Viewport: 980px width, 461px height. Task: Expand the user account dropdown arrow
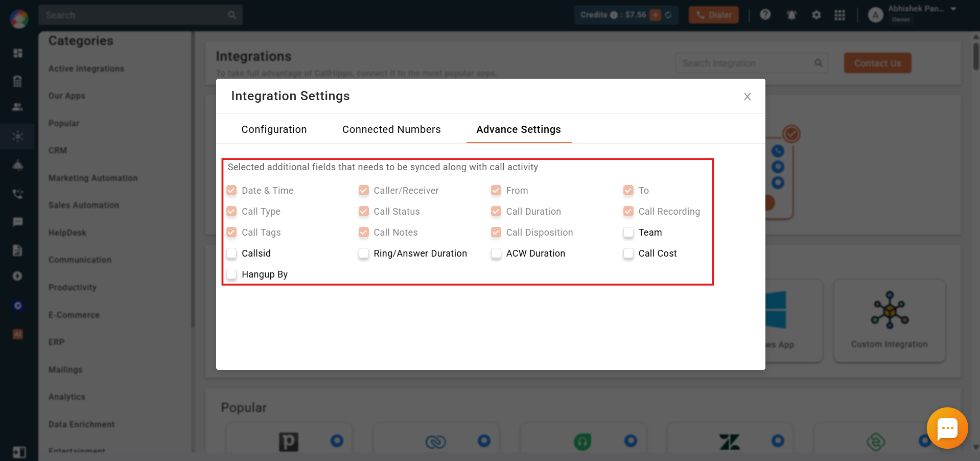pyautogui.click(x=953, y=9)
